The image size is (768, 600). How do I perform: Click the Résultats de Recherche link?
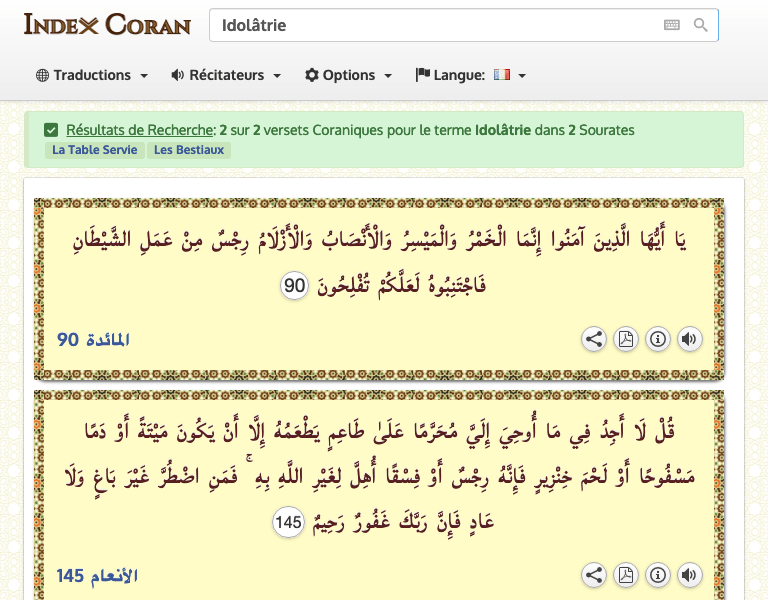tap(140, 130)
